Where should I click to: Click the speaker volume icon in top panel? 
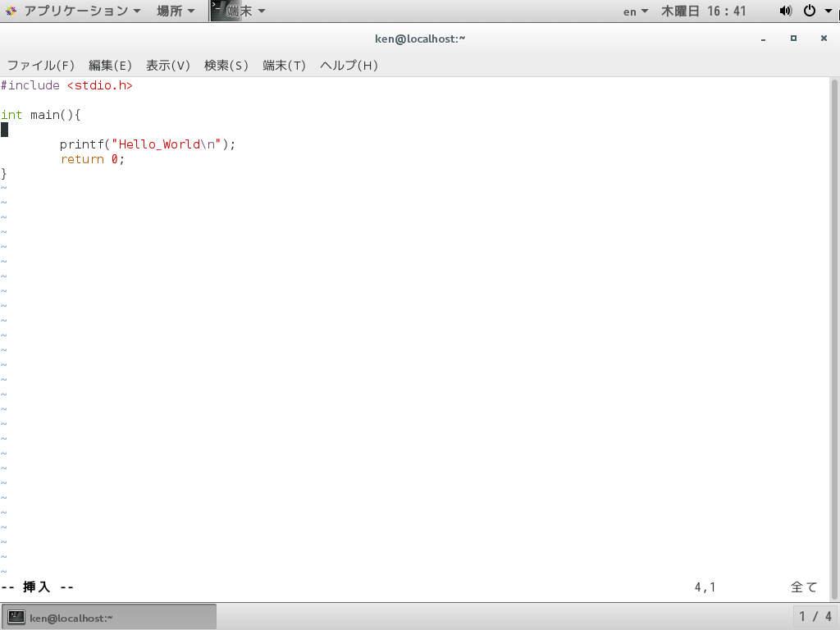(784, 11)
